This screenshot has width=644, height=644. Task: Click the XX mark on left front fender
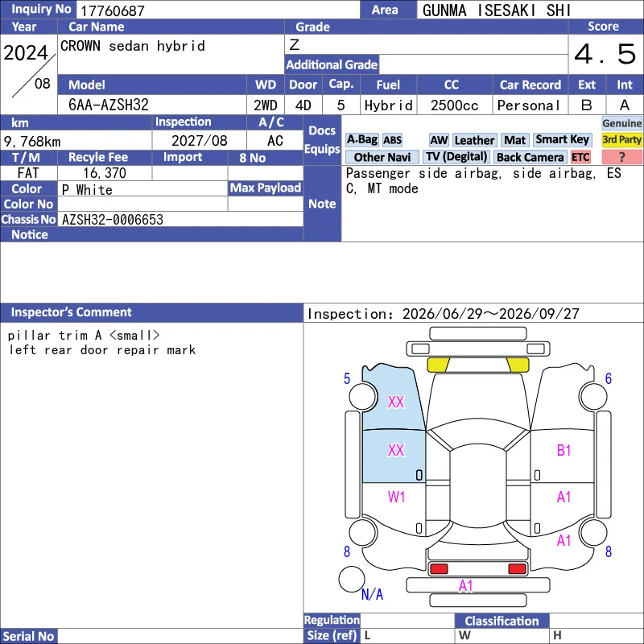coord(396,402)
